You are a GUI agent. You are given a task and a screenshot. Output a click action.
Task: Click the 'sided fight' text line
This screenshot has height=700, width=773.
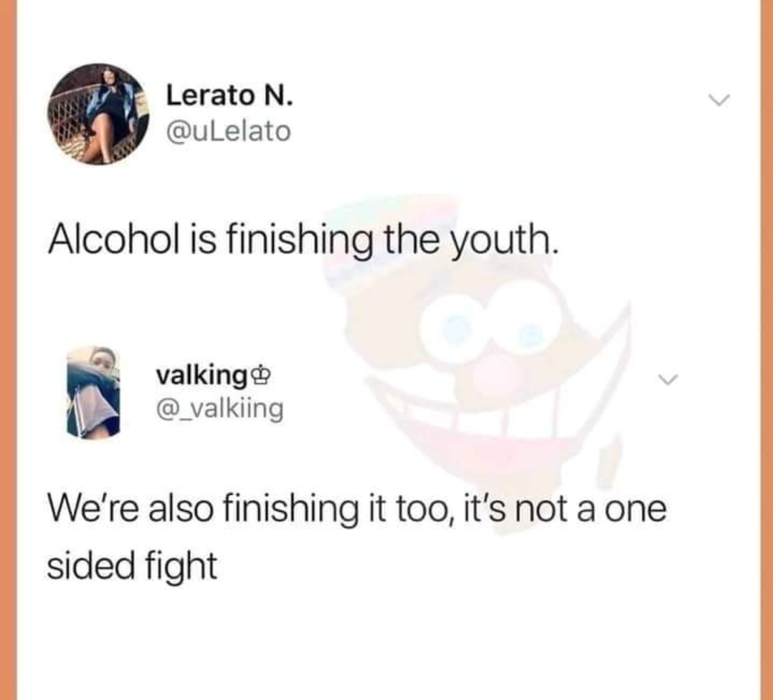click(x=132, y=565)
